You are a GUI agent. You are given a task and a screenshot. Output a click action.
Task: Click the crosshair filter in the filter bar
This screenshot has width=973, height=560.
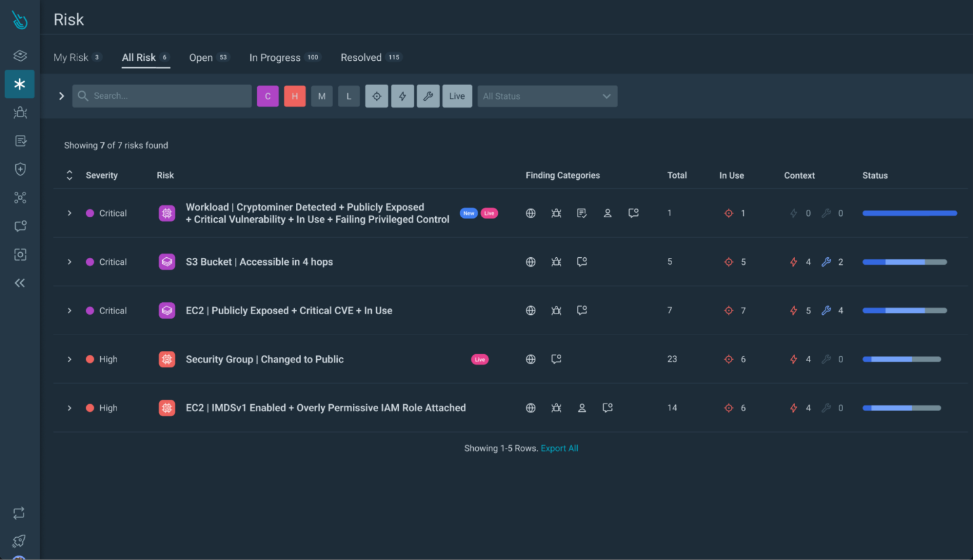(376, 96)
